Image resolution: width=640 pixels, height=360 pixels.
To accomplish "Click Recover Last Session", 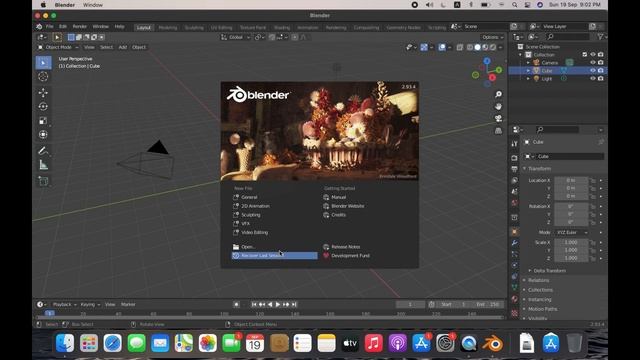I will (275, 256).
